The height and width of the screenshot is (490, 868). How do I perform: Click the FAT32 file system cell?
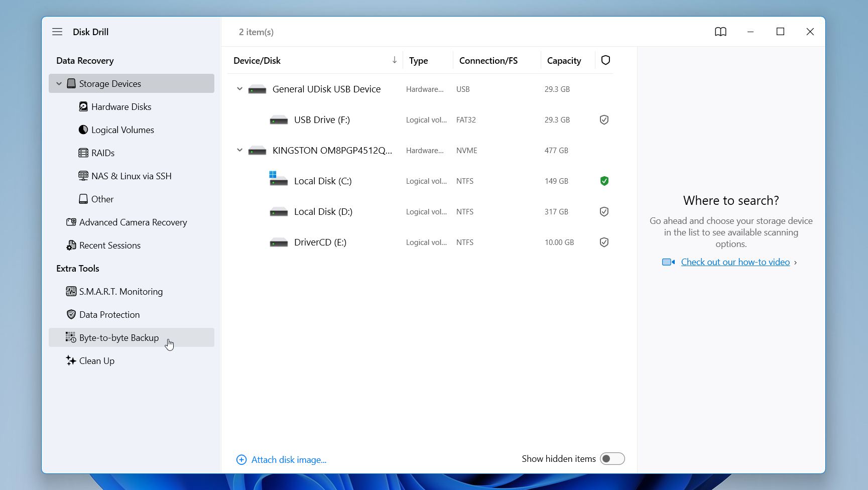[x=466, y=119]
